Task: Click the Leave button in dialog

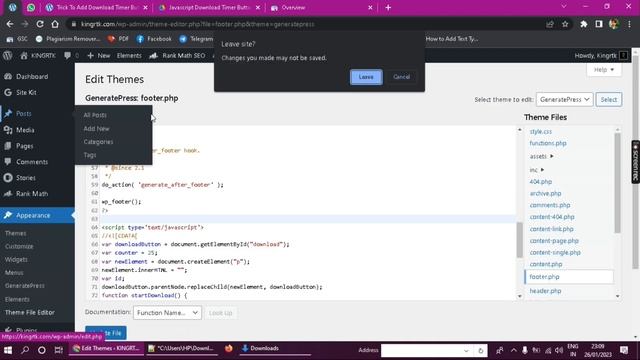Action: click(366, 77)
